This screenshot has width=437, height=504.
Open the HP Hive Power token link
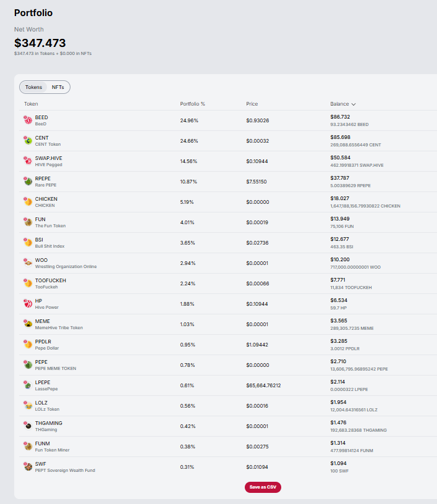click(38, 301)
